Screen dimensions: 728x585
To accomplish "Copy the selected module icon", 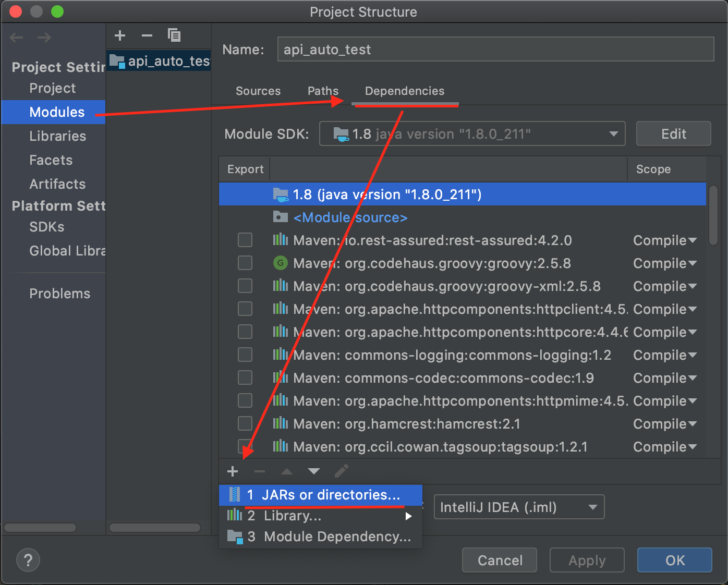I will pos(174,35).
